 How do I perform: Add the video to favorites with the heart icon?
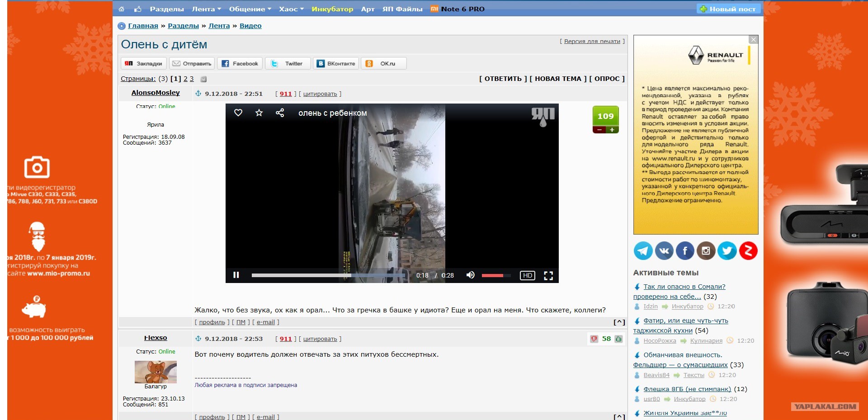pos(238,113)
